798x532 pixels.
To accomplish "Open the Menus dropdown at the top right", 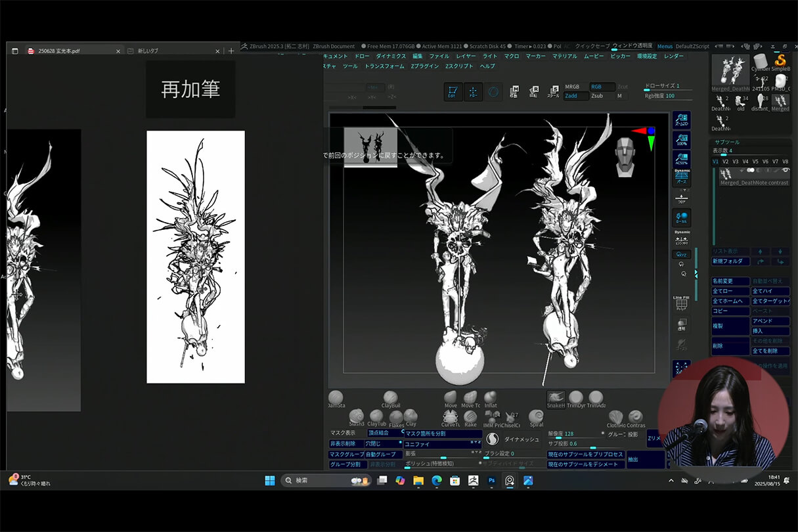I will pos(665,47).
